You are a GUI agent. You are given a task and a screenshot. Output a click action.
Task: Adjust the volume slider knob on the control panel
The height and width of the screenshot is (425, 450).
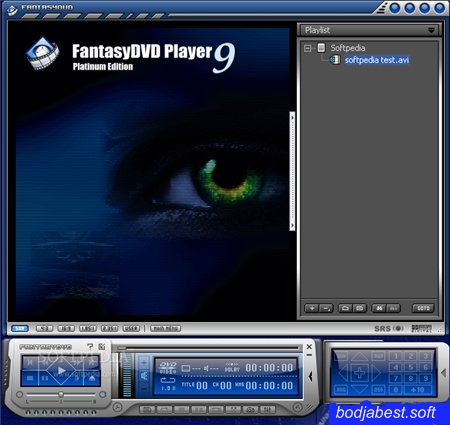61,394
